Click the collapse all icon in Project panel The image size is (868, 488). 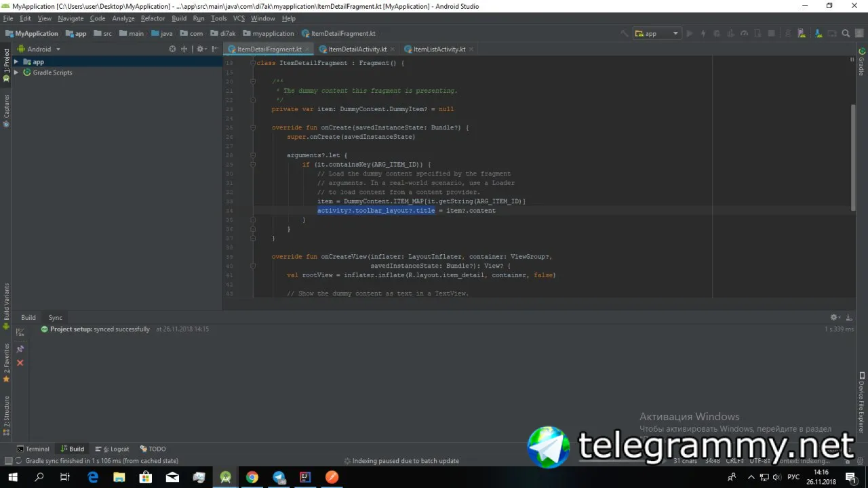pos(184,49)
